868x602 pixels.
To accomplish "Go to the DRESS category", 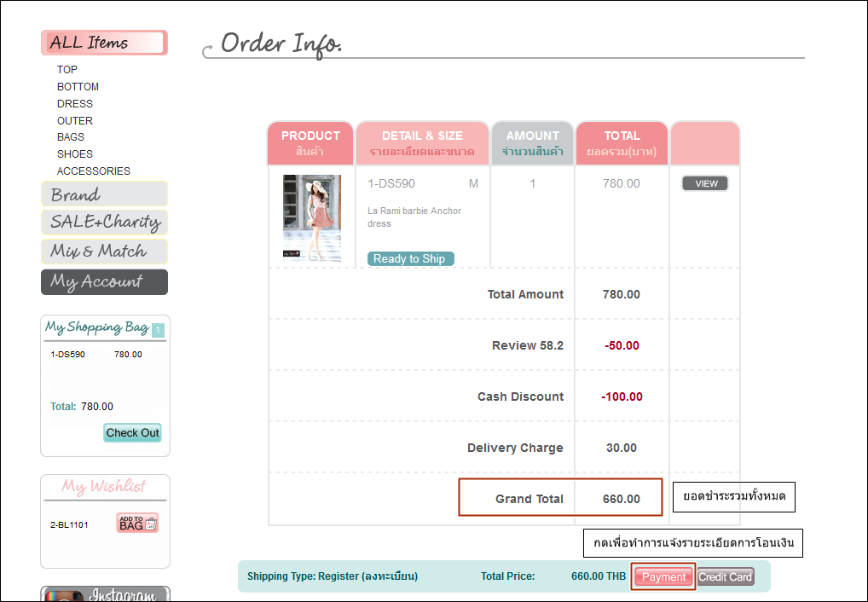I will (75, 104).
